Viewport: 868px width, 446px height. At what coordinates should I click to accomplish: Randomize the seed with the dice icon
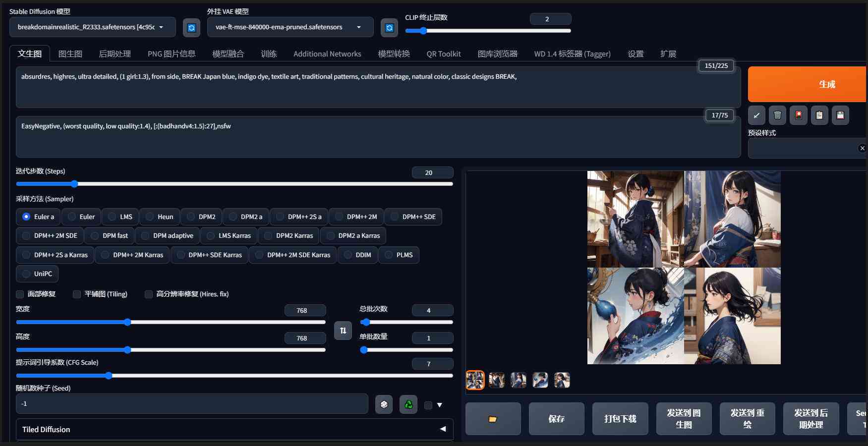[x=384, y=404]
